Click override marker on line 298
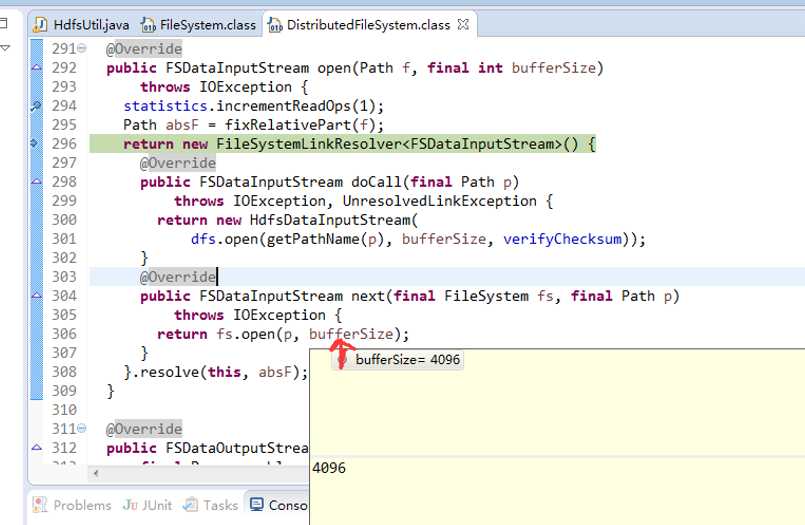Image resolution: width=805 pixels, height=525 pixels. pyautogui.click(x=36, y=182)
